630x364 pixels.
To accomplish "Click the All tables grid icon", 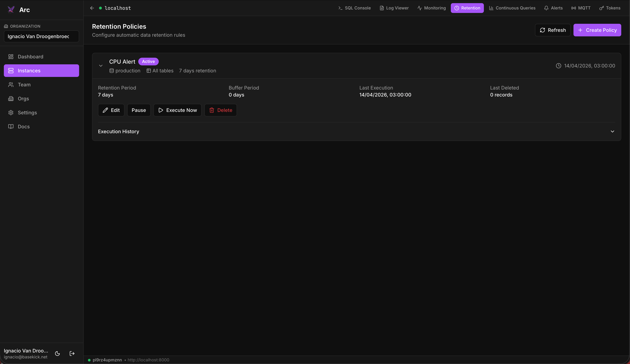I will click(x=149, y=71).
